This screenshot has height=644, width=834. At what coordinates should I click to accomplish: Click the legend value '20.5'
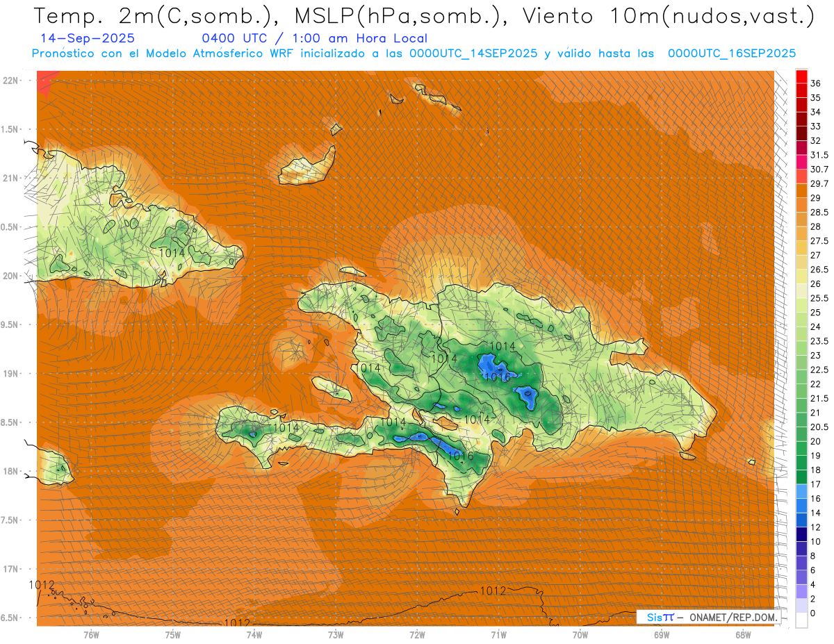[819, 427]
